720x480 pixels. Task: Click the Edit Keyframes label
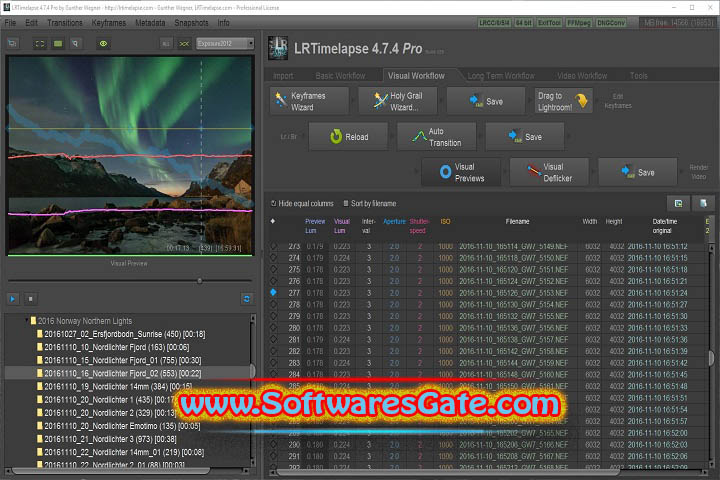(618, 101)
